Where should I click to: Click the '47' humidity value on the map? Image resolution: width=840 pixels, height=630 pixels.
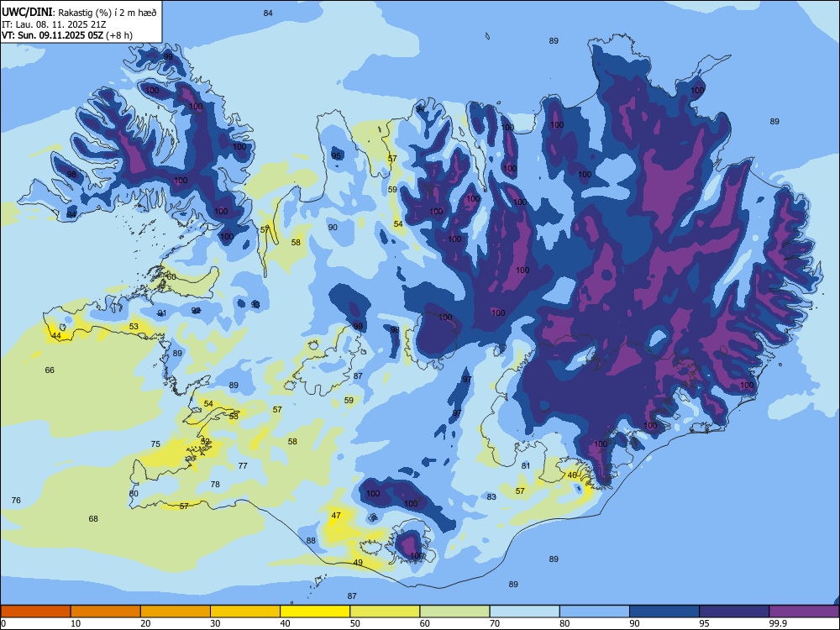336,516
